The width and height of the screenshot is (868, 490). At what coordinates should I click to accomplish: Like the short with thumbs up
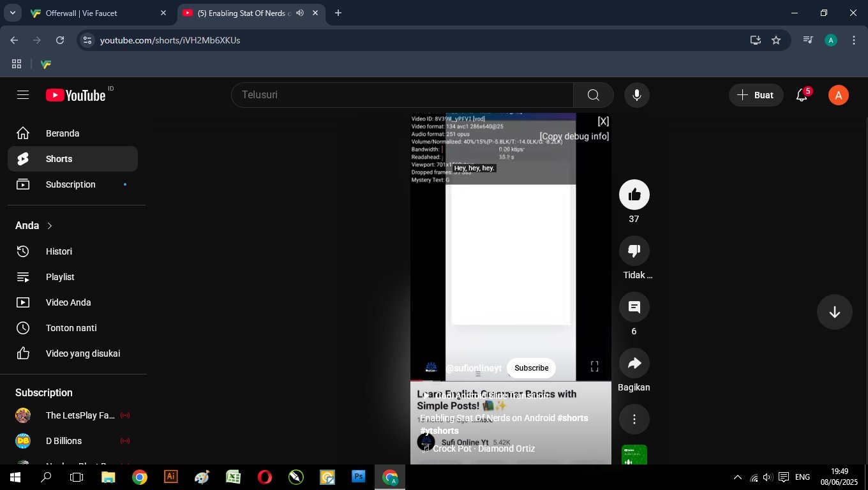(634, 195)
